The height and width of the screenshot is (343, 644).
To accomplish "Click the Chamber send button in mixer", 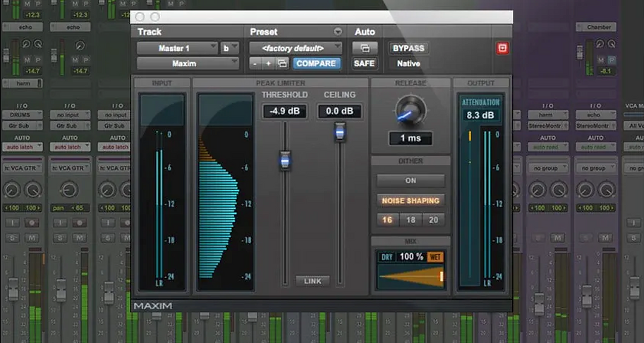I will (596, 27).
